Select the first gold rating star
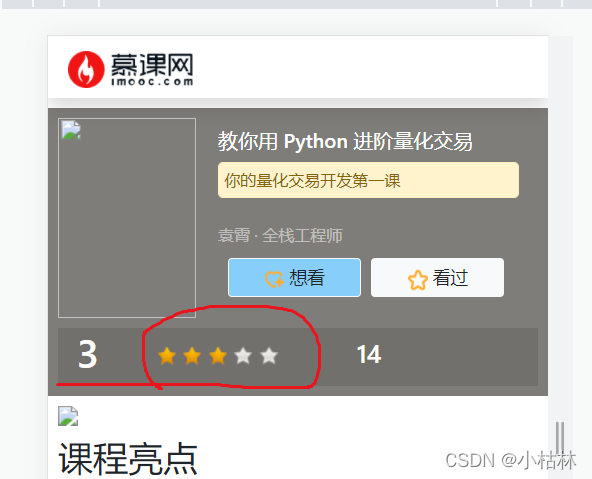 167,356
